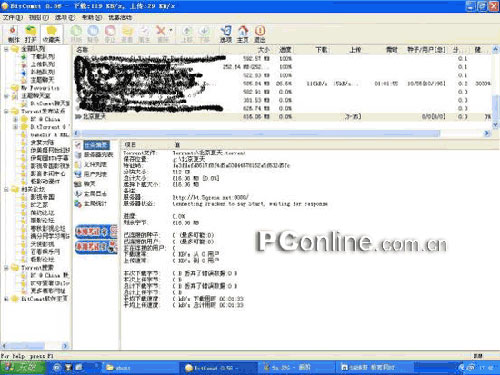Open 选项 options from the toolbar
The width and height of the screenshot is (500, 375).
(226, 34)
